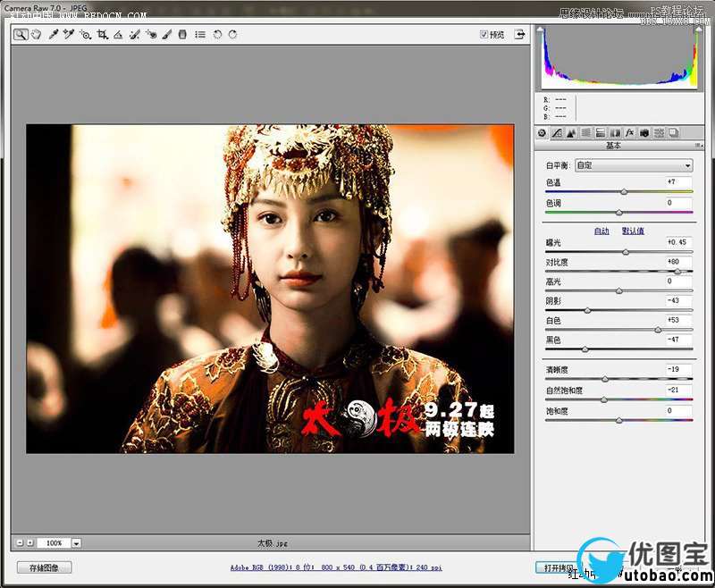
Task: Click the whites value field +53
Action: [x=678, y=320]
